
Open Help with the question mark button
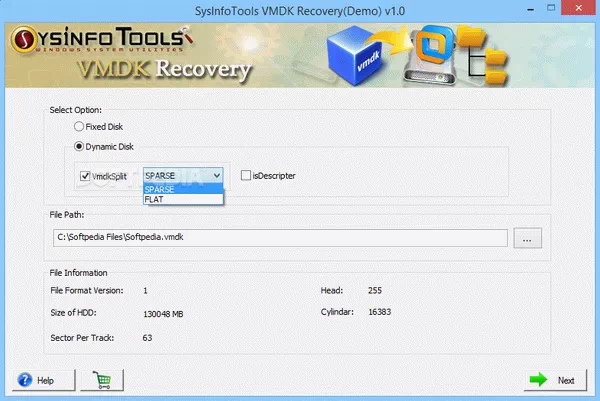click(44, 380)
